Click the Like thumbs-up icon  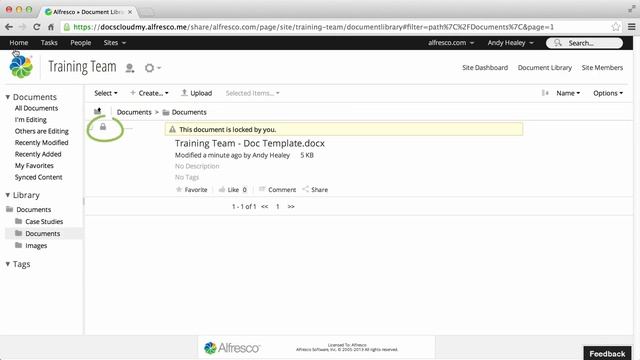(x=222, y=189)
